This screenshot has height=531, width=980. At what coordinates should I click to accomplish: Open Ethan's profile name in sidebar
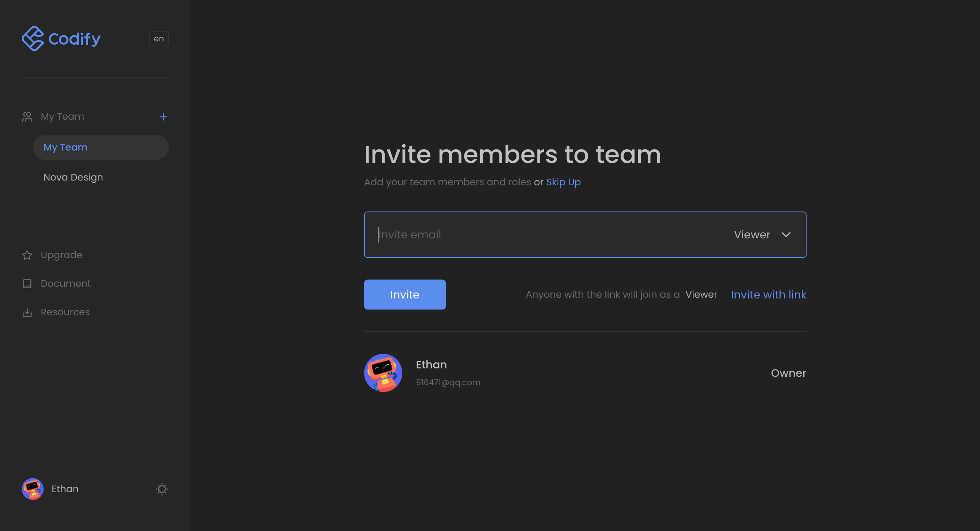tap(65, 489)
